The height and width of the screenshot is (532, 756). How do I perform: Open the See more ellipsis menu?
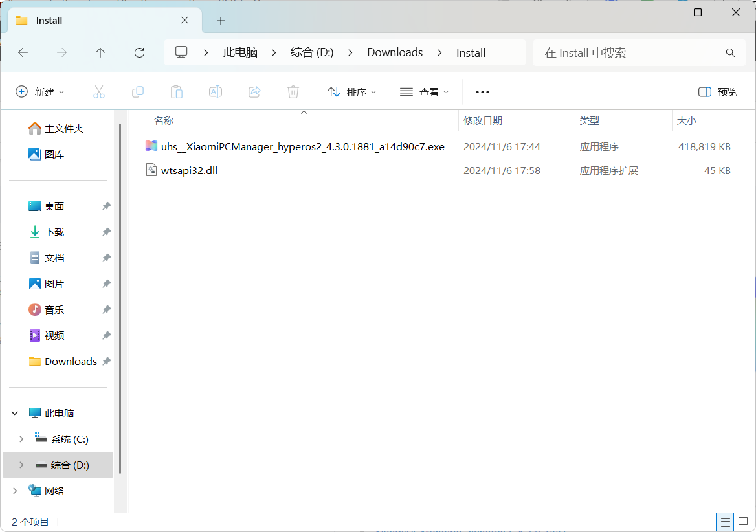click(x=482, y=92)
